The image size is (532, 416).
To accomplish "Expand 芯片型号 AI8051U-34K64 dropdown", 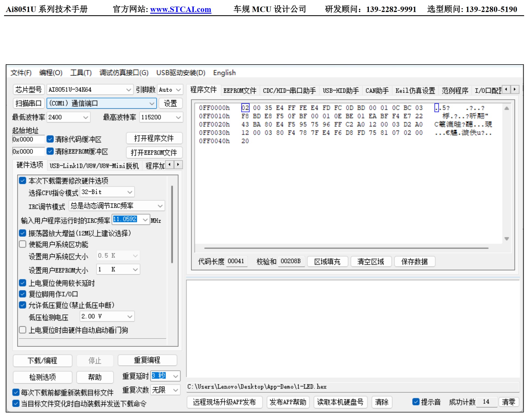I will 128,90.
